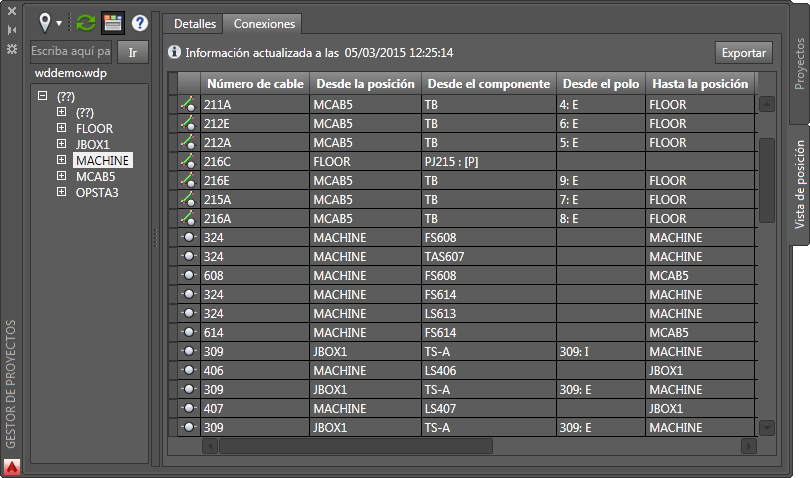Toggle the details panel display icon
Image resolution: width=810 pixels, height=478 pixels.
113,22
